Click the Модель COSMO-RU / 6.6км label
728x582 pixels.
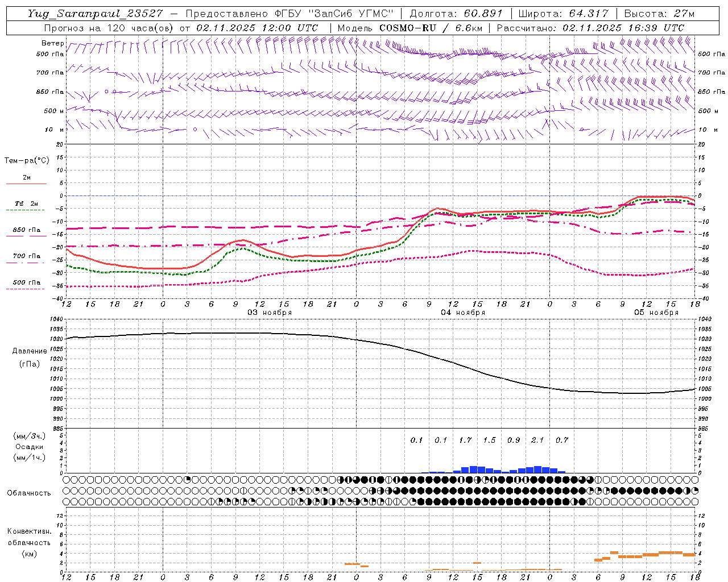pos(410,28)
